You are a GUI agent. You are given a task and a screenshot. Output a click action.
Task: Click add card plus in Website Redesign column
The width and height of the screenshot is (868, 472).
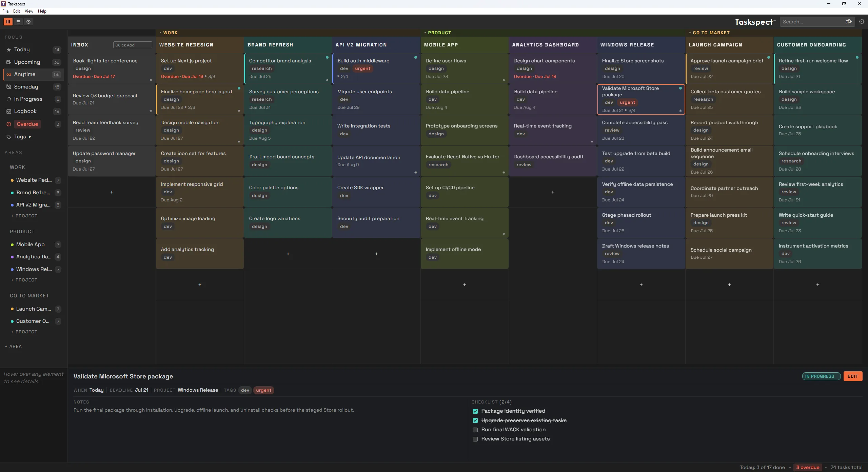[x=200, y=285]
